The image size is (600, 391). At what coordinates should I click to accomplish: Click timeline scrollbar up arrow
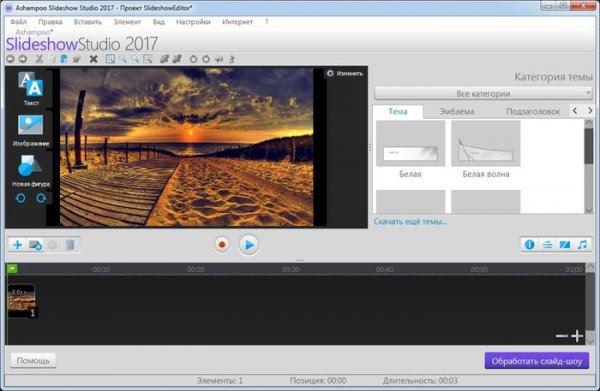590,267
